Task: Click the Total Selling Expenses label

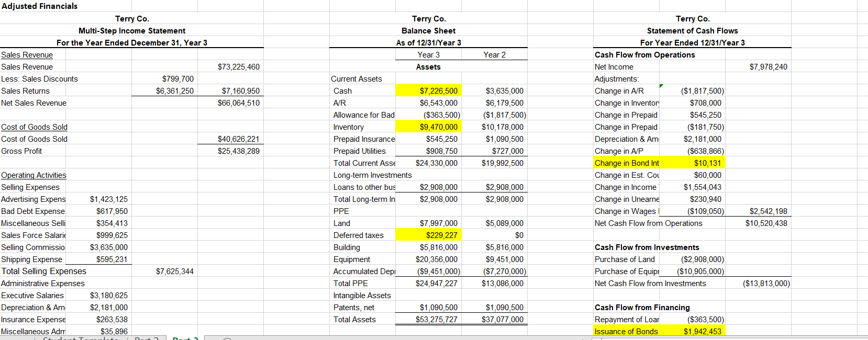Action: click(x=44, y=271)
